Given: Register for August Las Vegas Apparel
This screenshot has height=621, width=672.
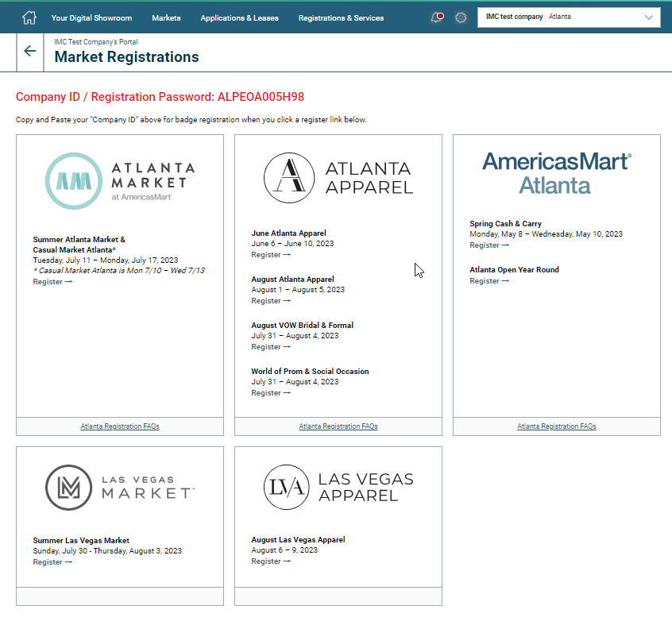Looking at the screenshot, I should click(x=271, y=561).
